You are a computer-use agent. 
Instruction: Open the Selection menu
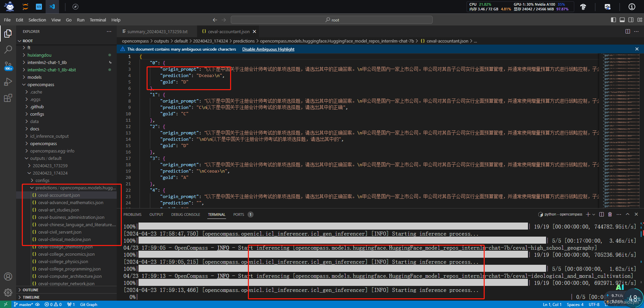pyautogui.click(x=37, y=20)
